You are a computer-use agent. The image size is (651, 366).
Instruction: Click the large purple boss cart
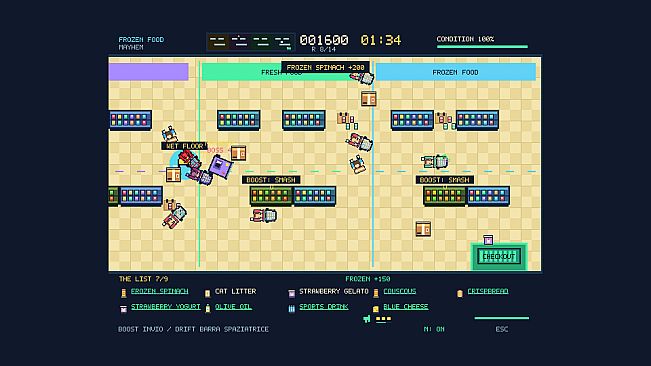(220, 166)
